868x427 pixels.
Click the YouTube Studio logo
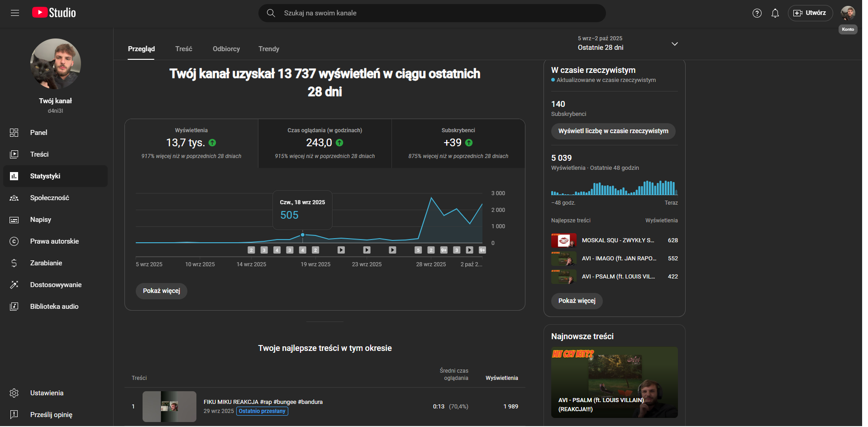(54, 13)
